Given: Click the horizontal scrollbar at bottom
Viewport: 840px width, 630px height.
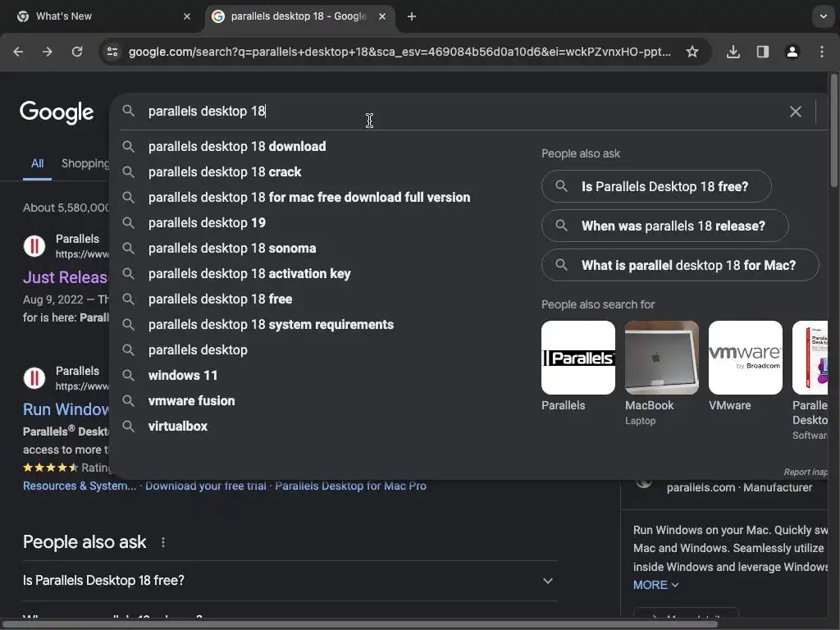Looking at the screenshot, I should (x=359, y=624).
